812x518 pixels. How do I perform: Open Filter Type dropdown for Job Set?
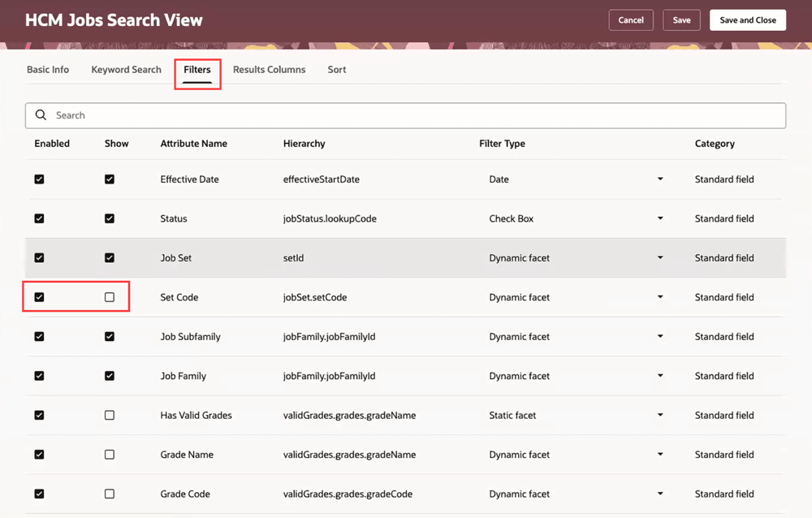click(660, 258)
